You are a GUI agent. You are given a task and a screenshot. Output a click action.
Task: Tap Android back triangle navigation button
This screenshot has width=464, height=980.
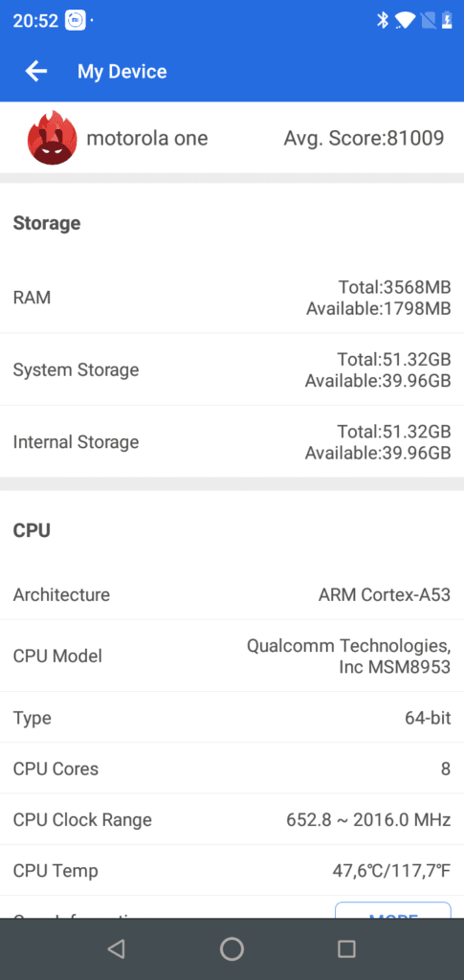pos(116,948)
